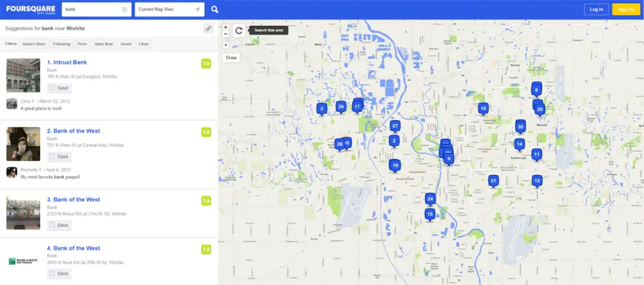Clear the bank search field
Viewport: 644px width, 285px height.
point(125,9)
